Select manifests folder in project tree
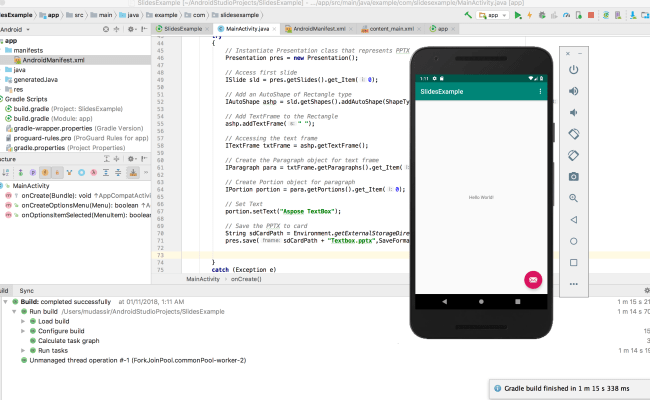 click(28, 50)
